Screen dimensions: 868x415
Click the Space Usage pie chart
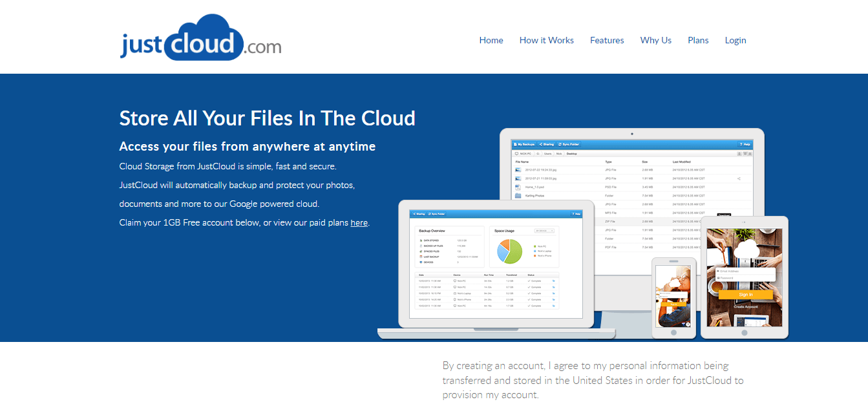coord(509,251)
